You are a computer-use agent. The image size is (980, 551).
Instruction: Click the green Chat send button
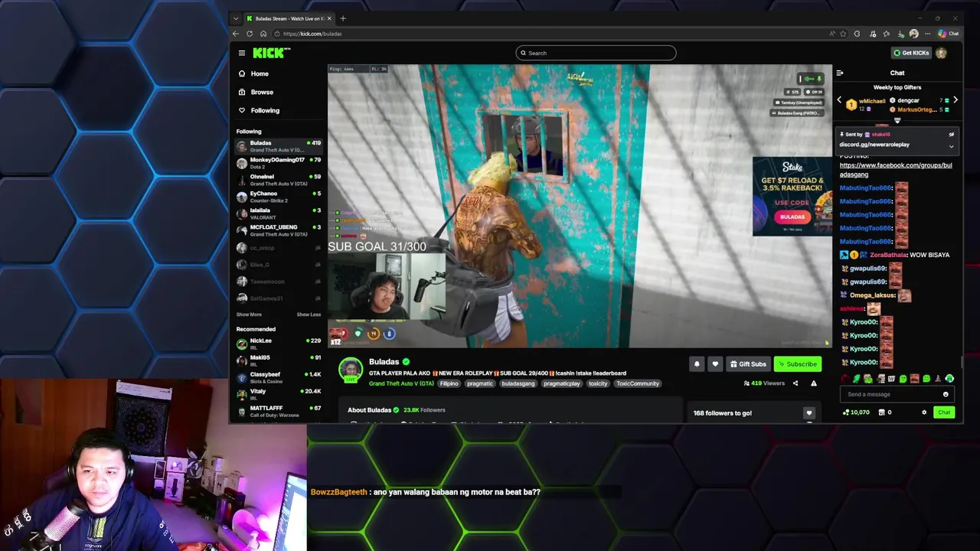tap(944, 412)
